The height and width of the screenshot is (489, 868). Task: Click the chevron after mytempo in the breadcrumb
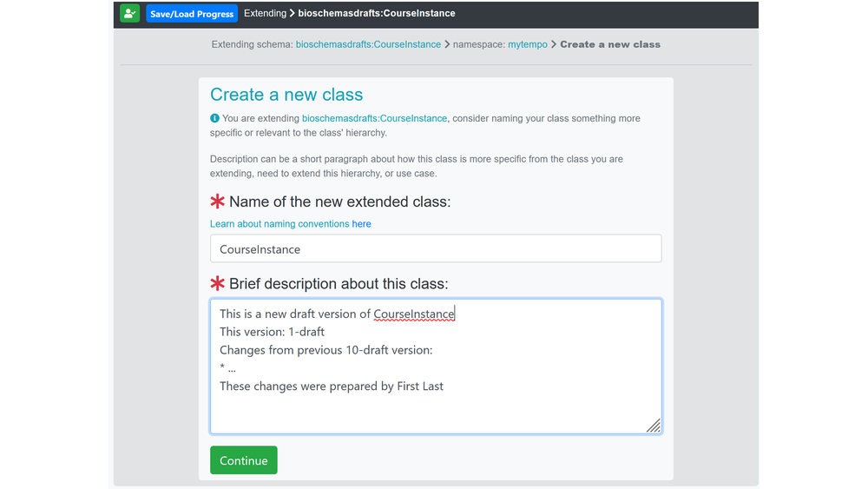click(554, 44)
